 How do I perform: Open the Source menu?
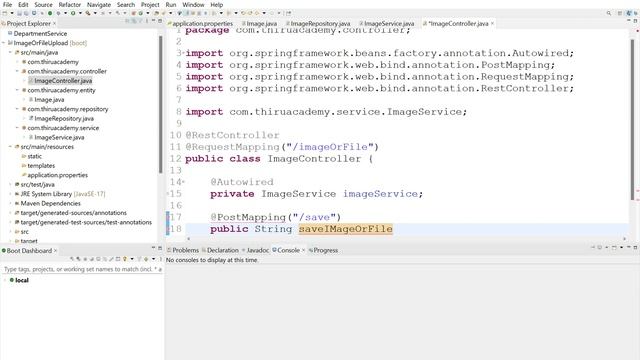pos(43,4)
